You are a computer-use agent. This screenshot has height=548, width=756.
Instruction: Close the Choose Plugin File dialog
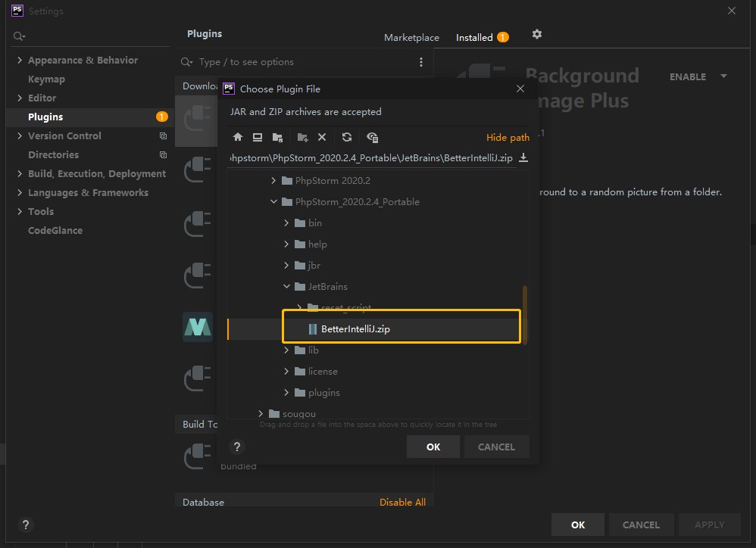(520, 89)
